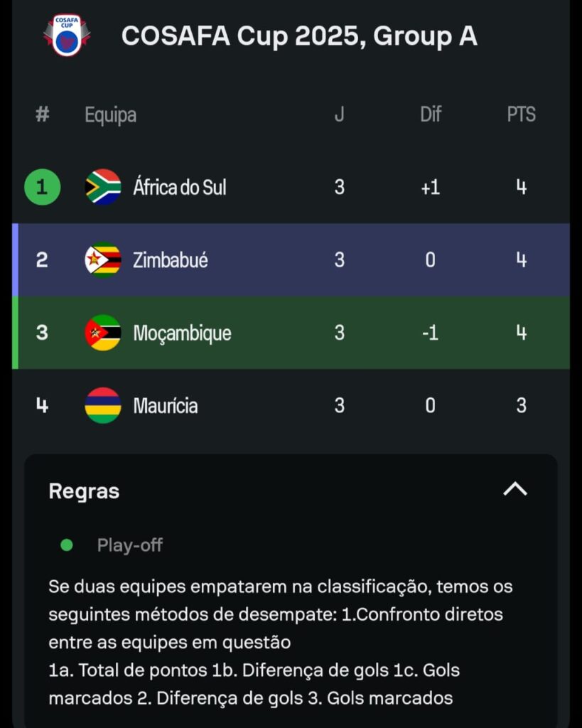Open the South Africa flag icon
This screenshot has height=728, width=582.
tap(103, 187)
